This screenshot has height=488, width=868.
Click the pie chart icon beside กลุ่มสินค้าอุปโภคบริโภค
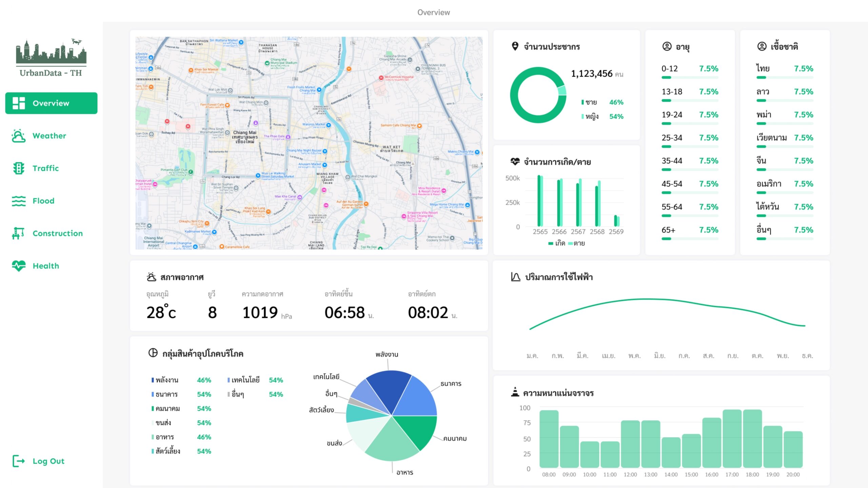(x=153, y=353)
